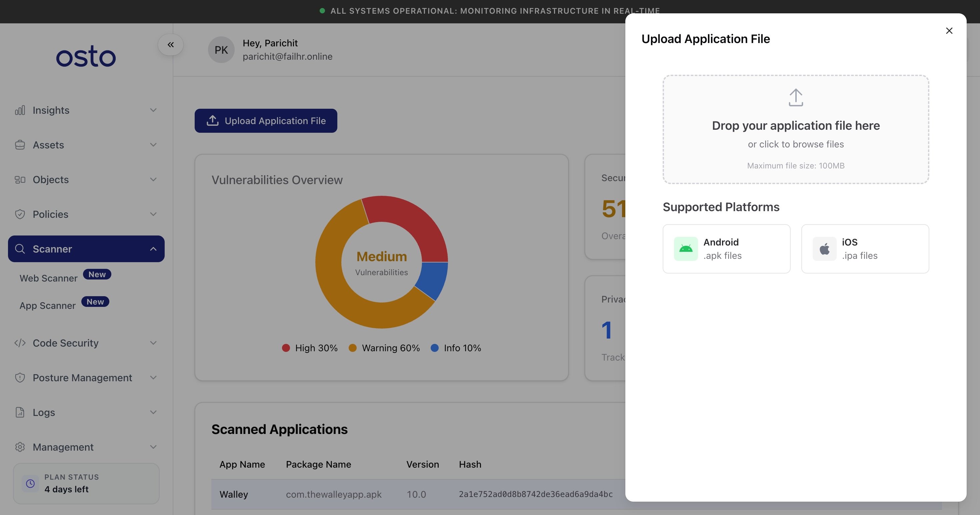The height and width of the screenshot is (515, 980).
Task: Open the Web Scanner submenu item
Action: (48, 278)
